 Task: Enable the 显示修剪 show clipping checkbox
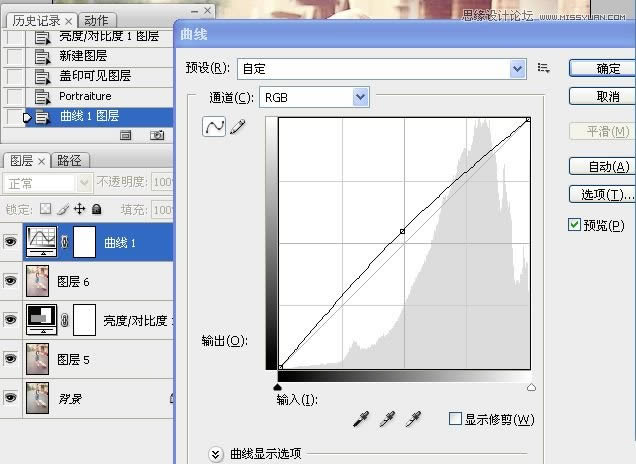tap(456, 419)
